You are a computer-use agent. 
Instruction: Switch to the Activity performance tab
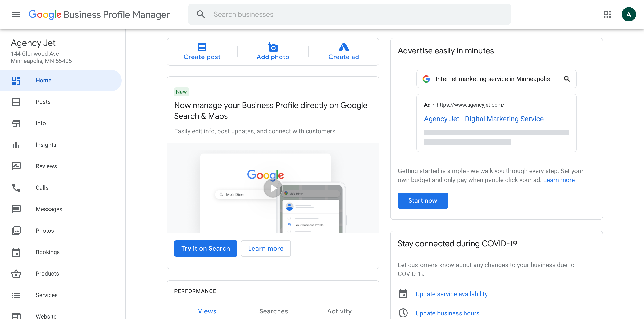coord(339,311)
